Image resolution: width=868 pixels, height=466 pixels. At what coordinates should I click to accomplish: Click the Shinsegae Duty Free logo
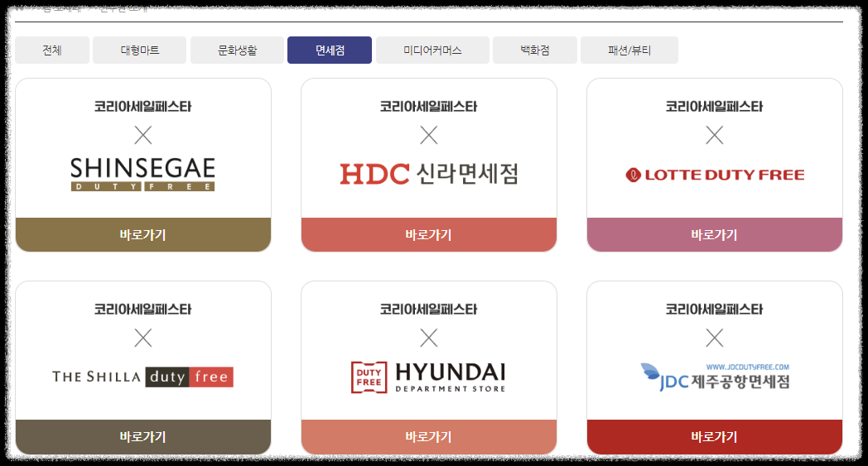pos(142,175)
